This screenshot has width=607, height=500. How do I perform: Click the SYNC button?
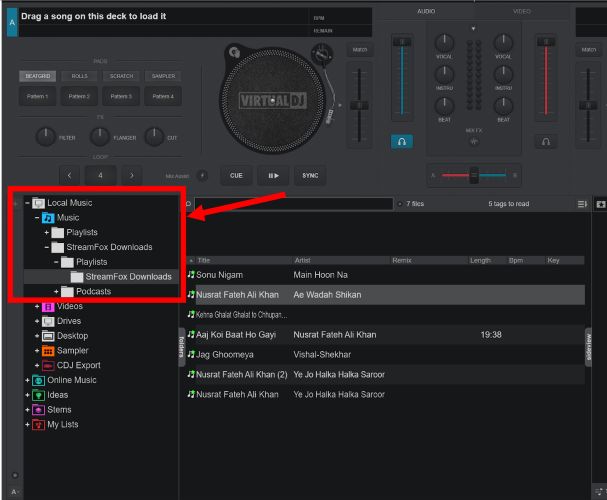[x=310, y=175]
